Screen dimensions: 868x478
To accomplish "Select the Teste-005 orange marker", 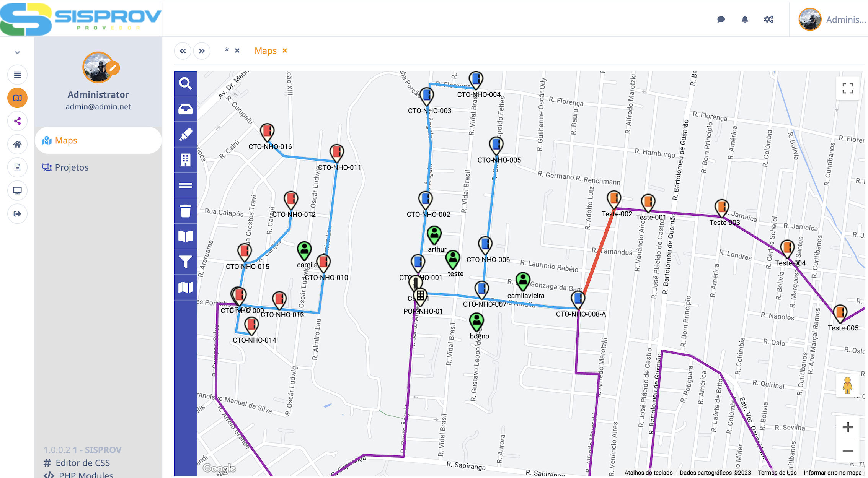I will 840,314.
